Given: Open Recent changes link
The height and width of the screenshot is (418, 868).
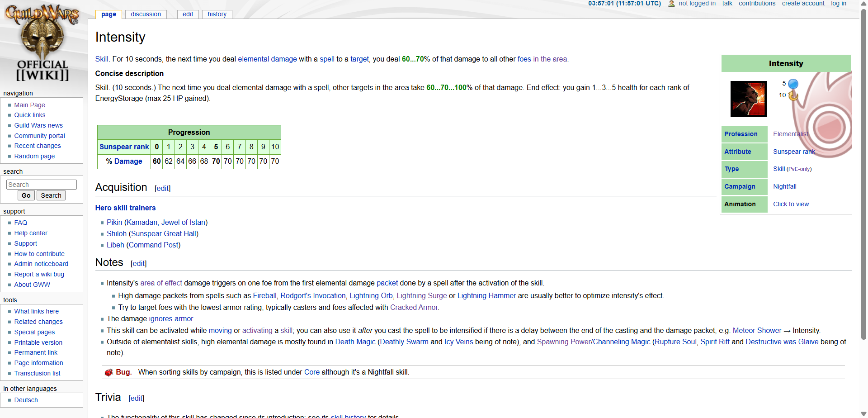Looking at the screenshot, I should (x=38, y=146).
